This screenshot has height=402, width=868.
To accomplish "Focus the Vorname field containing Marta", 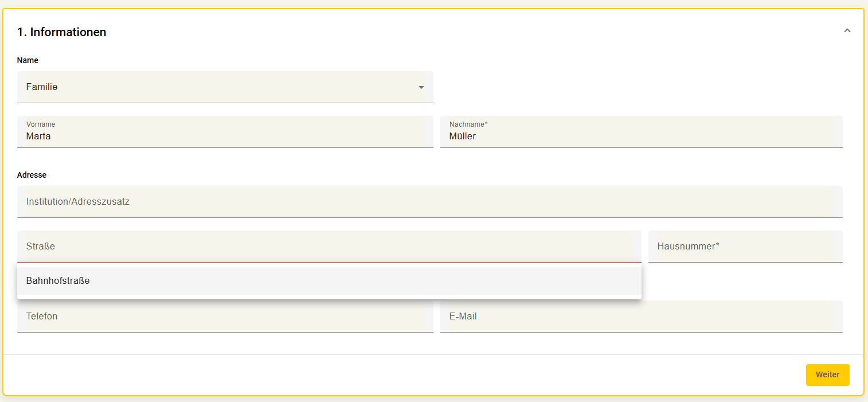I will 225,132.
